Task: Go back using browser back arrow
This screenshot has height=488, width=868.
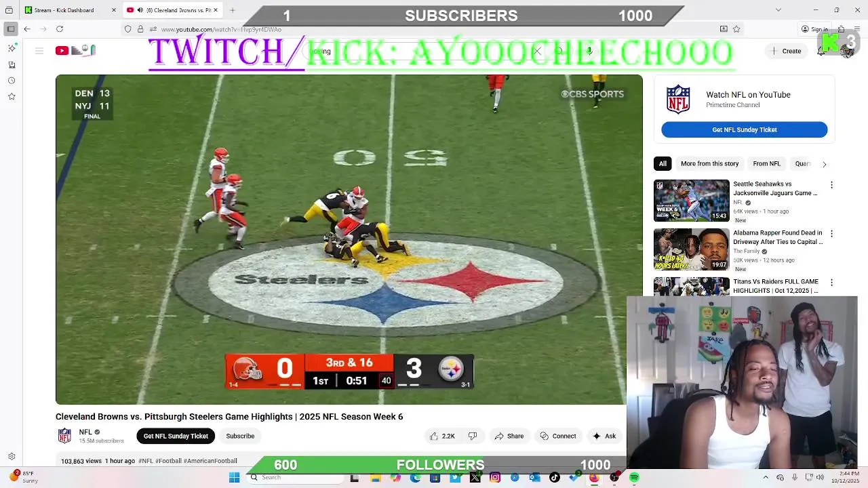Action: (x=27, y=29)
